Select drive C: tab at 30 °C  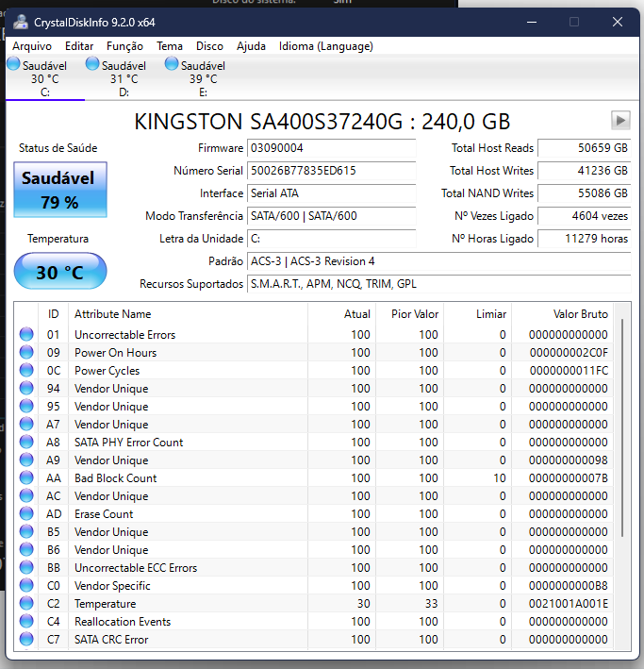tap(45, 78)
